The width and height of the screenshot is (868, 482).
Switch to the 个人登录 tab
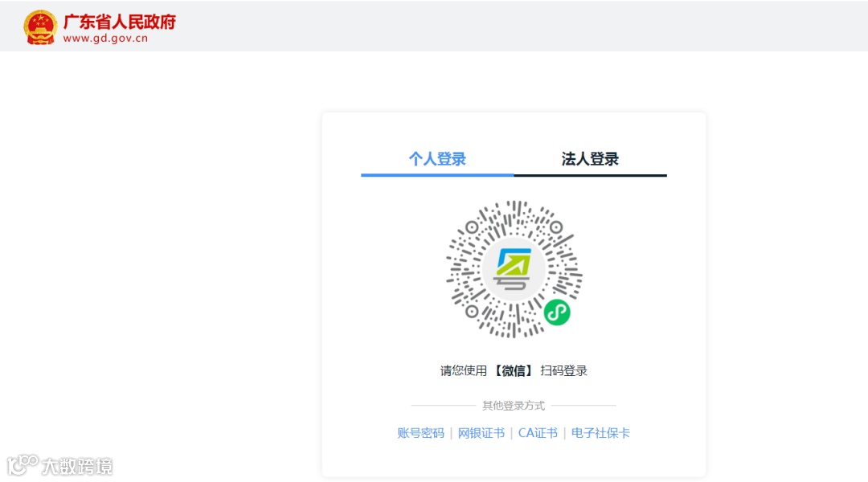437,159
